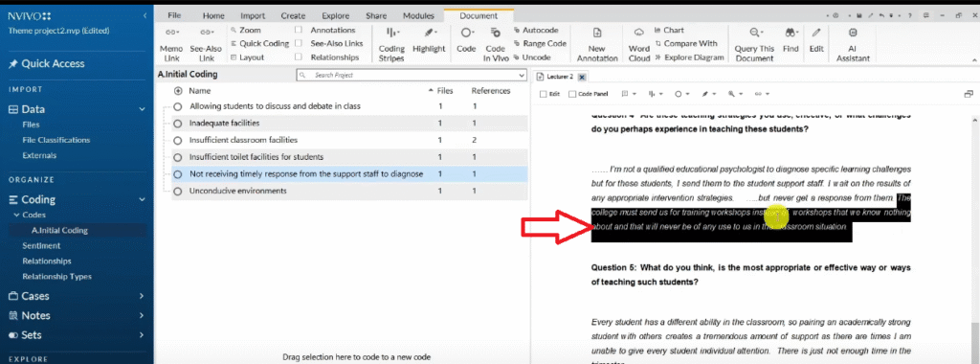Viewport: 980px width, 364px height.
Task: Expand the Sets section
Action: click(x=142, y=335)
